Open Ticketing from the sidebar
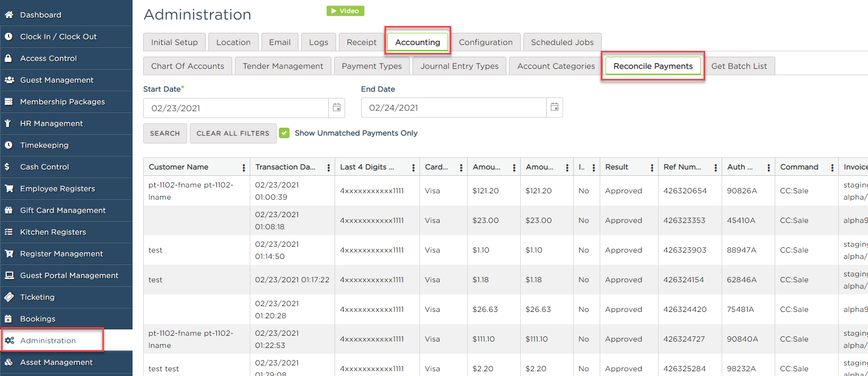The height and width of the screenshot is (376, 868). (66, 297)
